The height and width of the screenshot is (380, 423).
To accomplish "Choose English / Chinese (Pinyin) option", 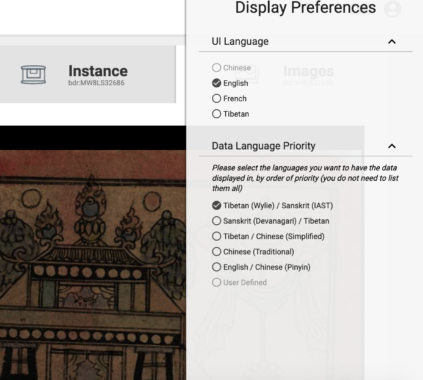I will click(216, 267).
